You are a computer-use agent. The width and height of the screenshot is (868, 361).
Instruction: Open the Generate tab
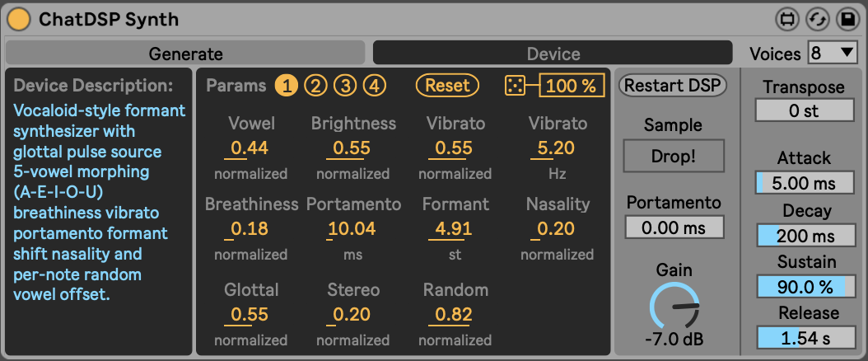click(x=185, y=54)
